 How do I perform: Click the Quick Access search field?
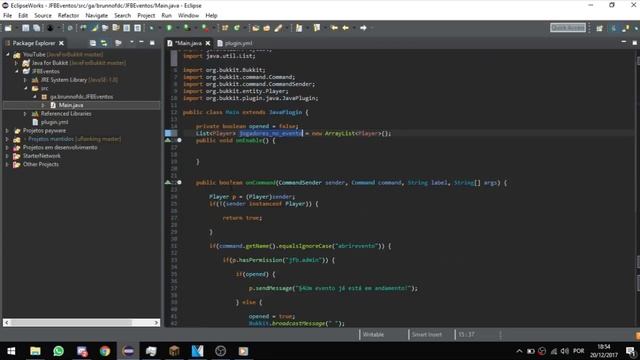click(568, 28)
